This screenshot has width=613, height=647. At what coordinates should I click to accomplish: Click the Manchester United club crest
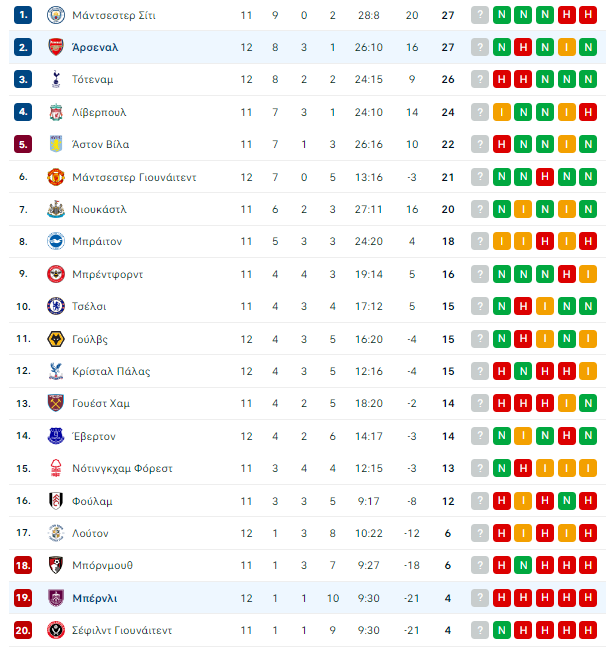click(x=56, y=177)
